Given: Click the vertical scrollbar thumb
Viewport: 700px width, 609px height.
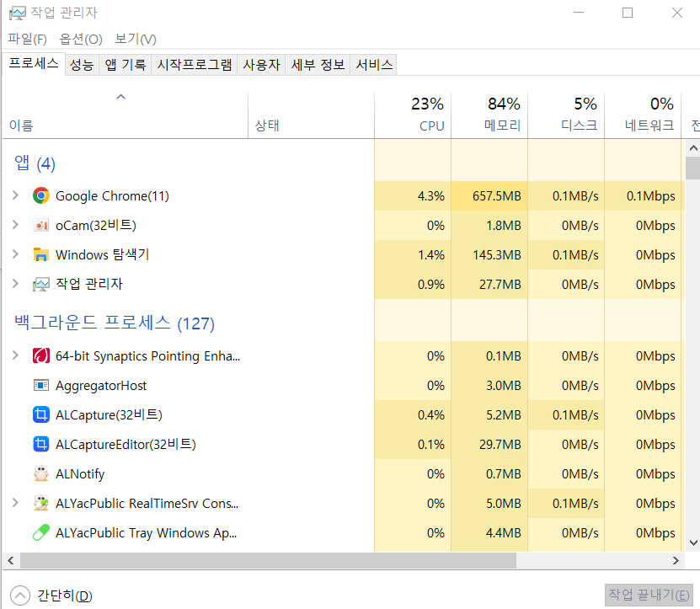Looking at the screenshot, I should (693, 168).
